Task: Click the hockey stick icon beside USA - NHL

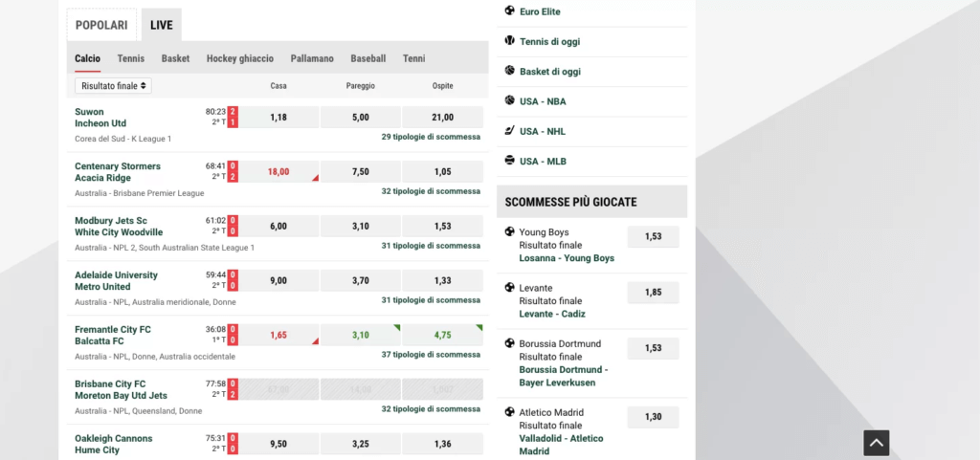Action: tap(509, 130)
